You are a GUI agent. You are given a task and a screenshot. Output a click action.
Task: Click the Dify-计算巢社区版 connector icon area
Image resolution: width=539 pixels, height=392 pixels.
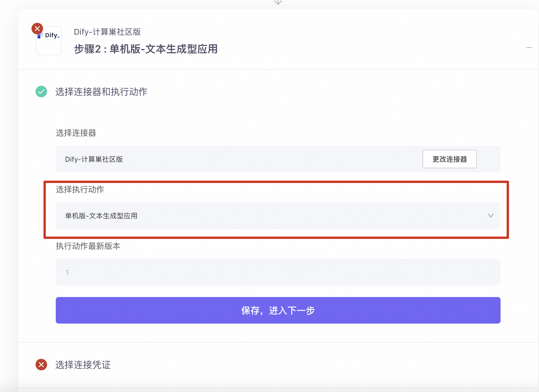[x=49, y=40]
